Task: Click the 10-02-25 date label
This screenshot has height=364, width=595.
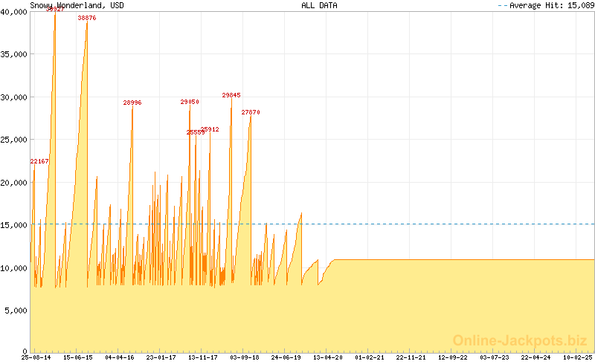Action: (x=578, y=357)
